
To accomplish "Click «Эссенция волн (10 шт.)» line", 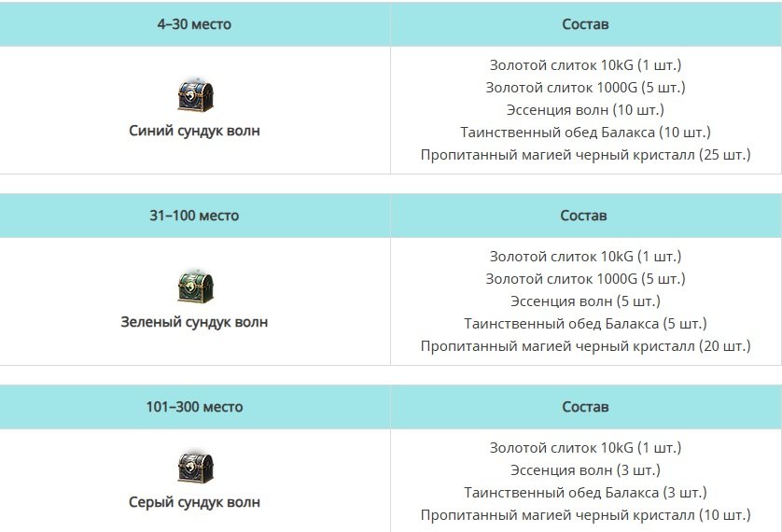I will pyautogui.click(x=585, y=110).
